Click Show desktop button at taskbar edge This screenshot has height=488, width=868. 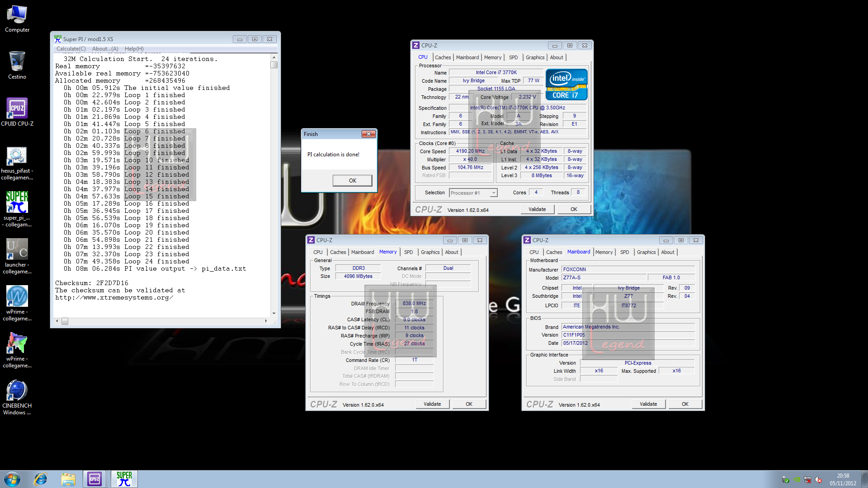tap(864, 479)
